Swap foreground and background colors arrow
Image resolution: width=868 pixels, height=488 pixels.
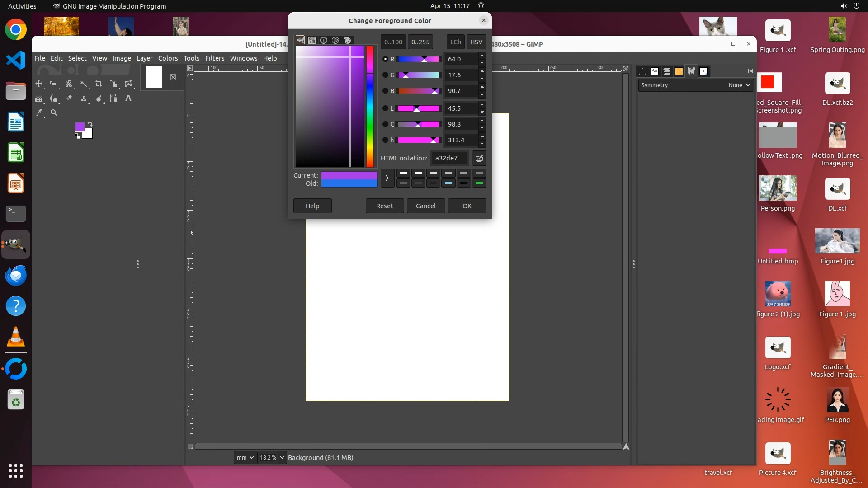point(90,124)
